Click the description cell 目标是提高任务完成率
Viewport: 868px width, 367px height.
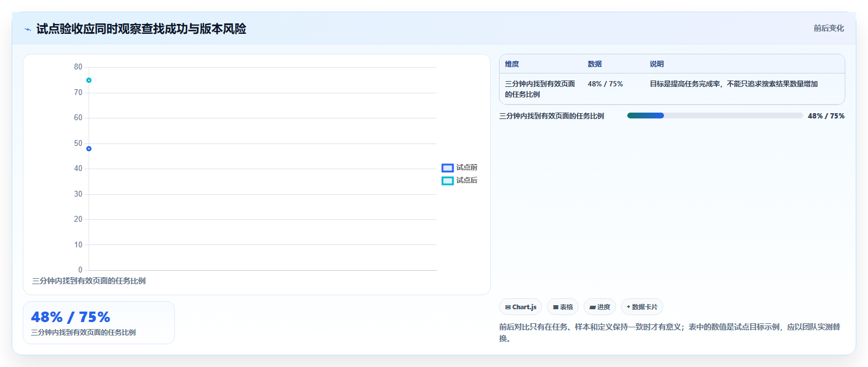pos(733,84)
